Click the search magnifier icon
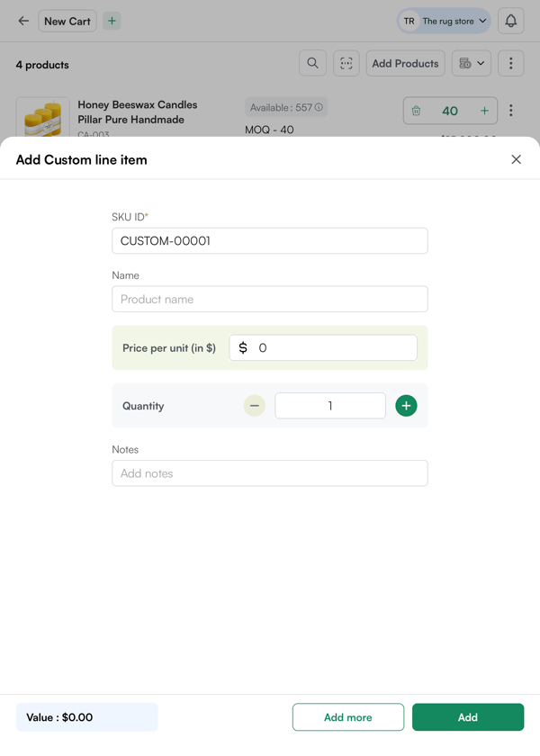 [x=312, y=63]
